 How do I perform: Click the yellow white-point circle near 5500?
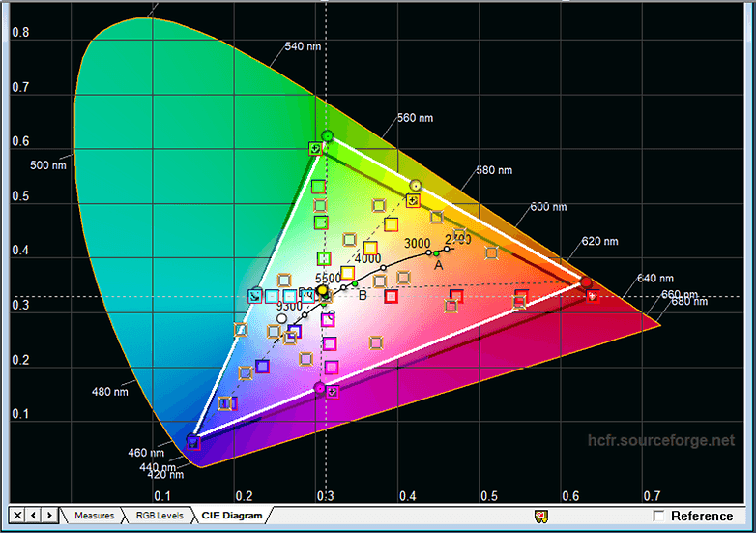click(323, 290)
